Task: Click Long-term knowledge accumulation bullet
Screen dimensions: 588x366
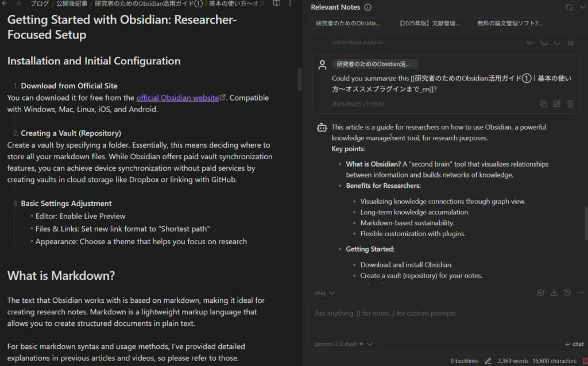Action: [x=415, y=212]
